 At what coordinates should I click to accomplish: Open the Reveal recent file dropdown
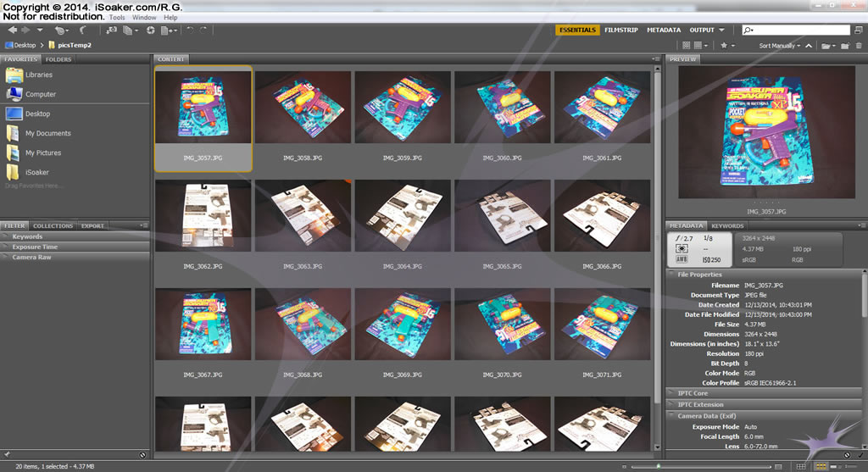pos(61,31)
